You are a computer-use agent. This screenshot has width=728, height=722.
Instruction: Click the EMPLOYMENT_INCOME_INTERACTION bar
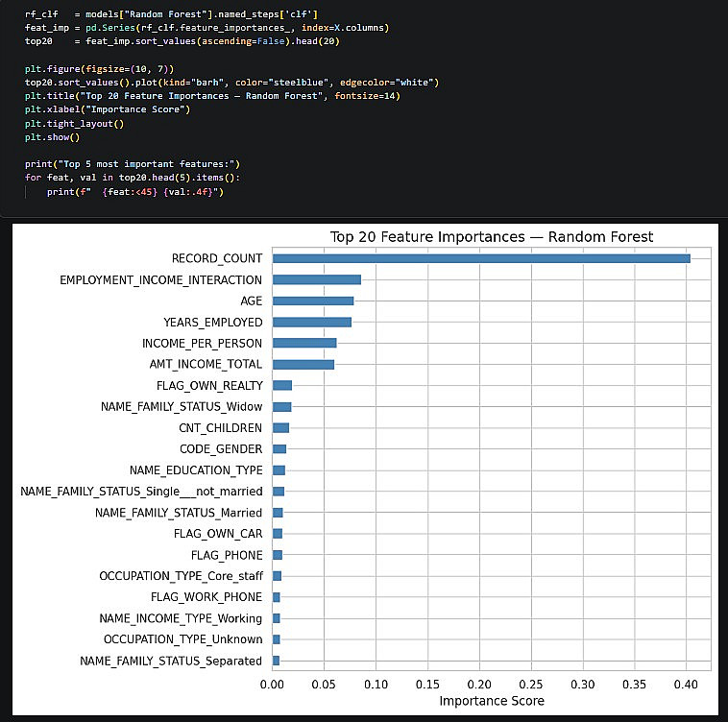316,279
